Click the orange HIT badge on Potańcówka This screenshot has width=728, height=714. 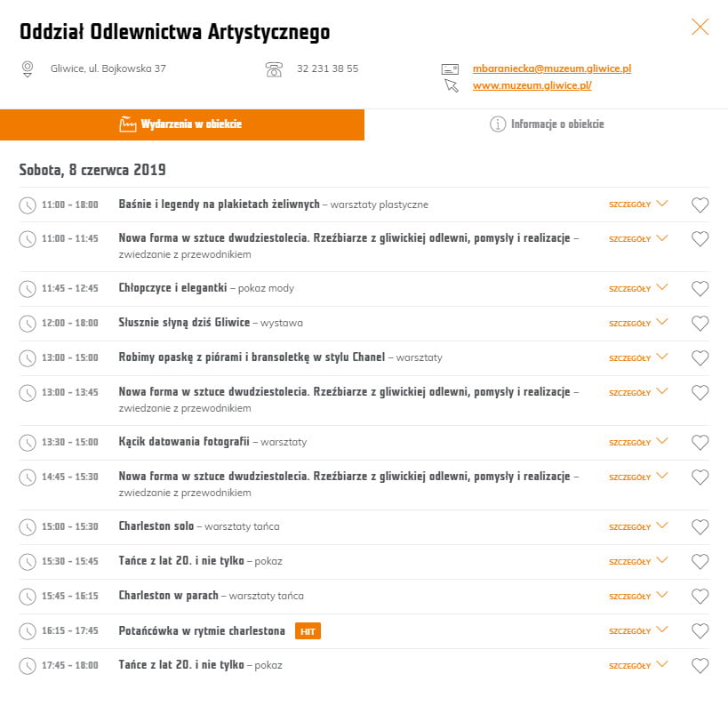pyautogui.click(x=308, y=631)
